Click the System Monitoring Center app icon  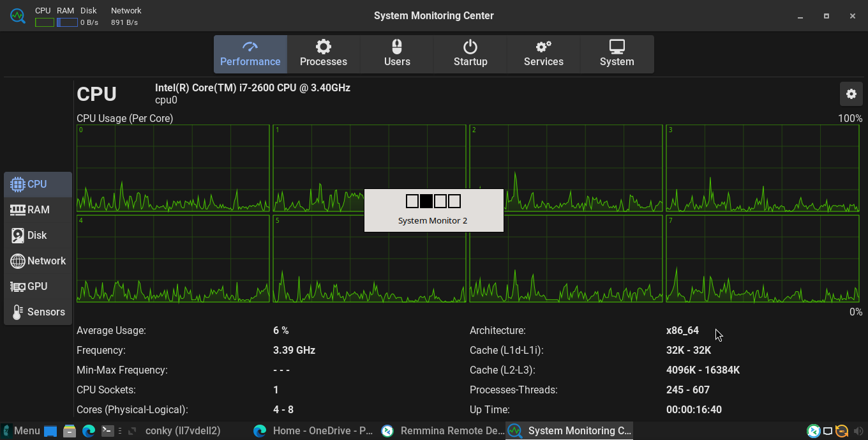click(18, 16)
